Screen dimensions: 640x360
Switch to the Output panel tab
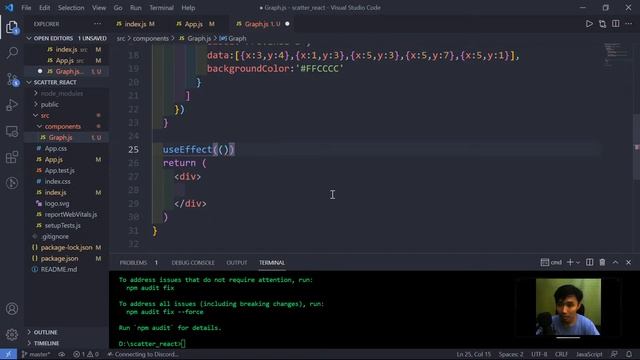pos(237,263)
